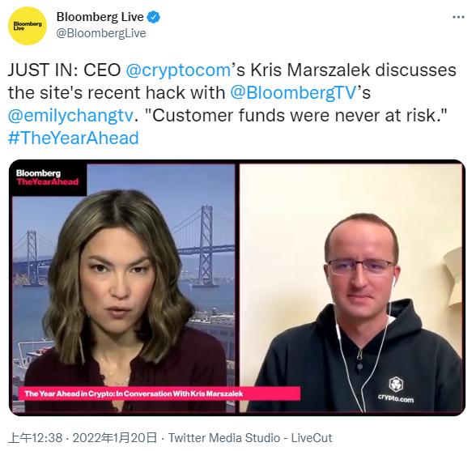Screen dimensions: 476x451
Task: Click the right half of video showing Kris
Action: (x=351, y=287)
